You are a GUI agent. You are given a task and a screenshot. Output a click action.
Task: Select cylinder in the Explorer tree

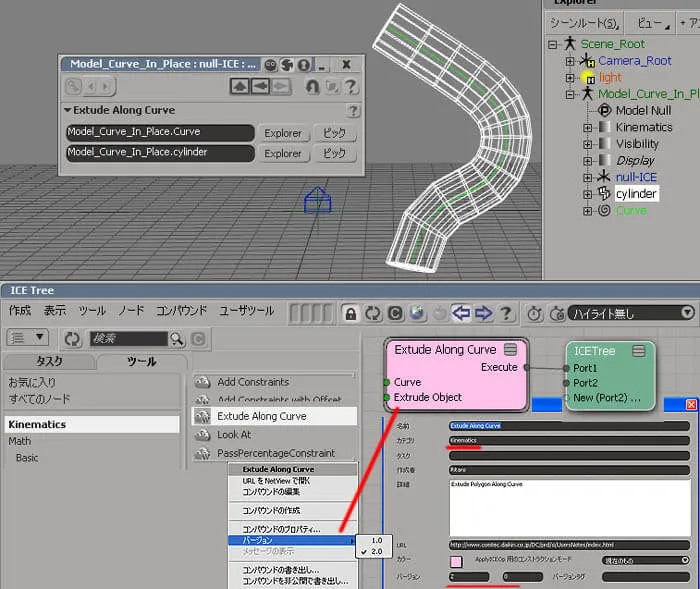(636, 194)
